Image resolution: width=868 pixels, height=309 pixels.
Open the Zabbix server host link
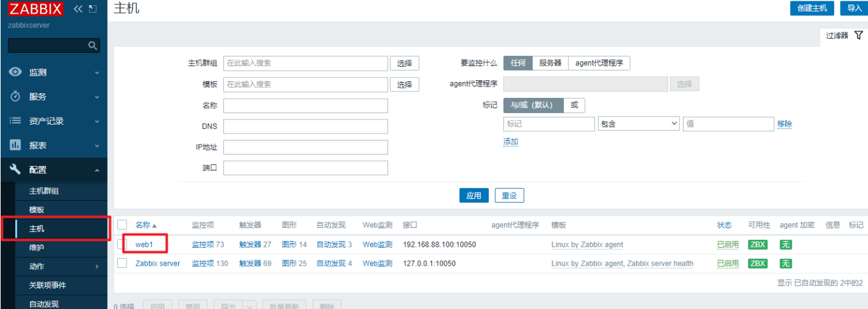158,263
